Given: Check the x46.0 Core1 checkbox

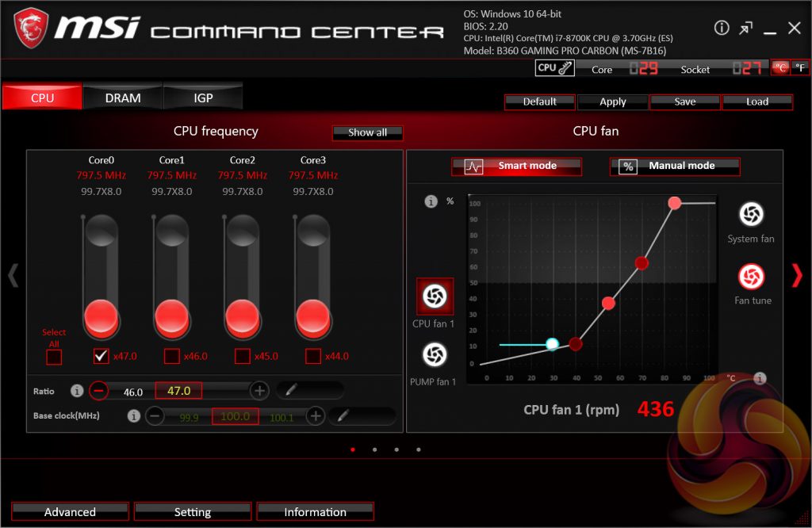Looking at the screenshot, I should [x=171, y=356].
